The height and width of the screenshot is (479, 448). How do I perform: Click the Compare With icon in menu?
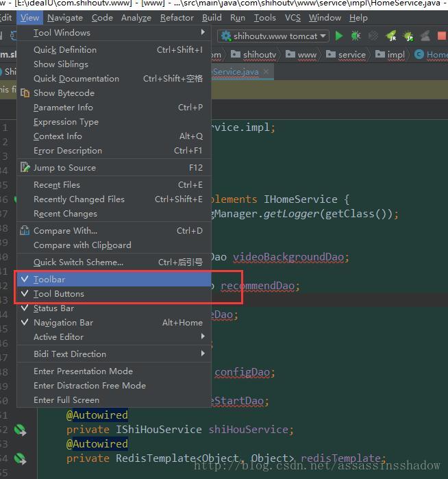coord(25,230)
